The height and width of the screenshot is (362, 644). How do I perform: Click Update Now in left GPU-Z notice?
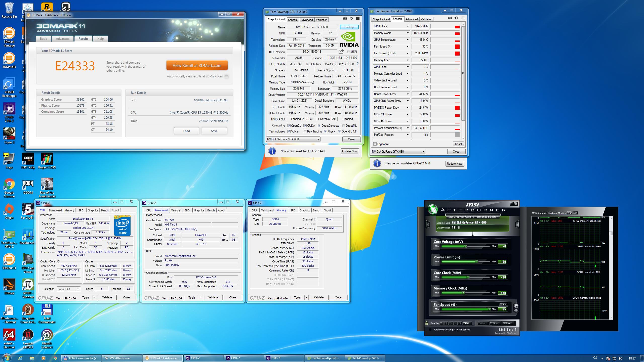coord(350,151)
